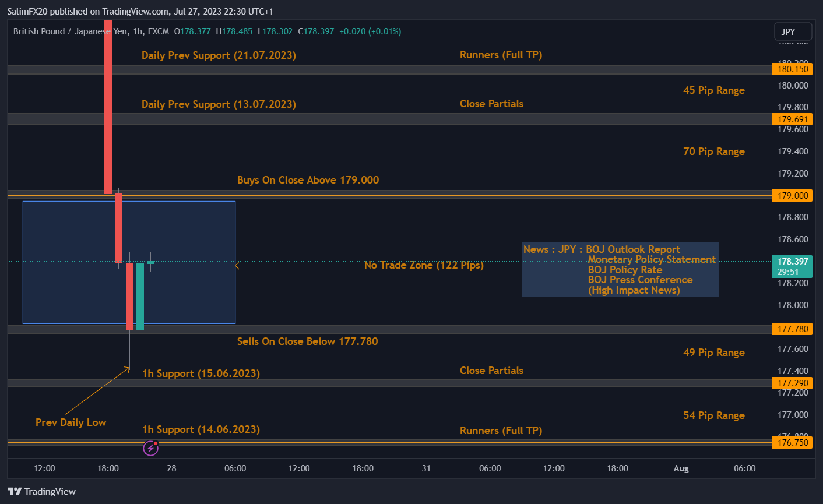Select the green bullish candle

(140, 296)
